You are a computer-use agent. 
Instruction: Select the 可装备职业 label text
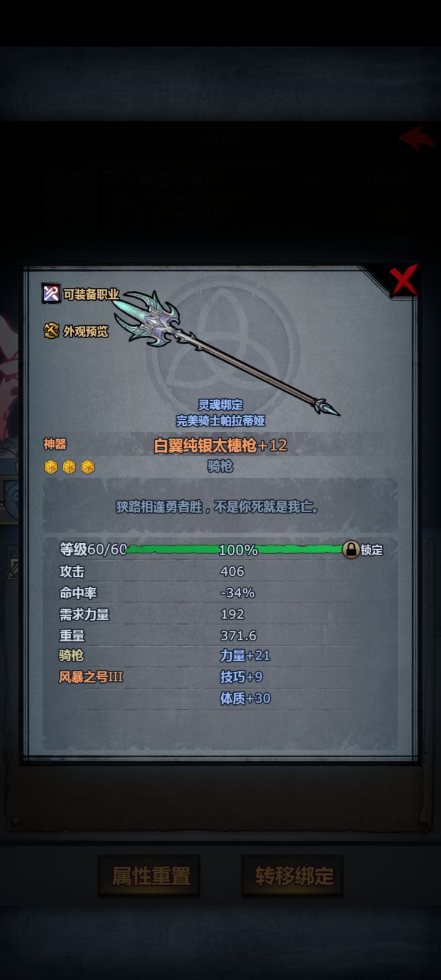(x=91, y=294)
